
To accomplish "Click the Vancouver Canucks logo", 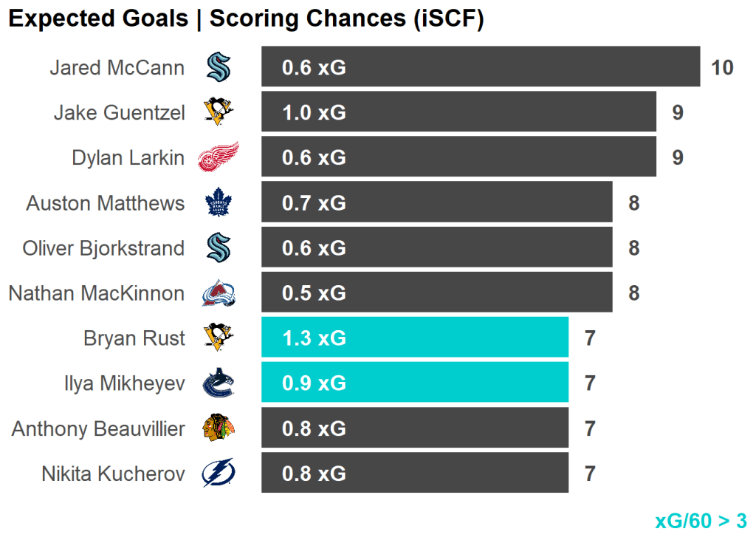I will pos(219,383).
